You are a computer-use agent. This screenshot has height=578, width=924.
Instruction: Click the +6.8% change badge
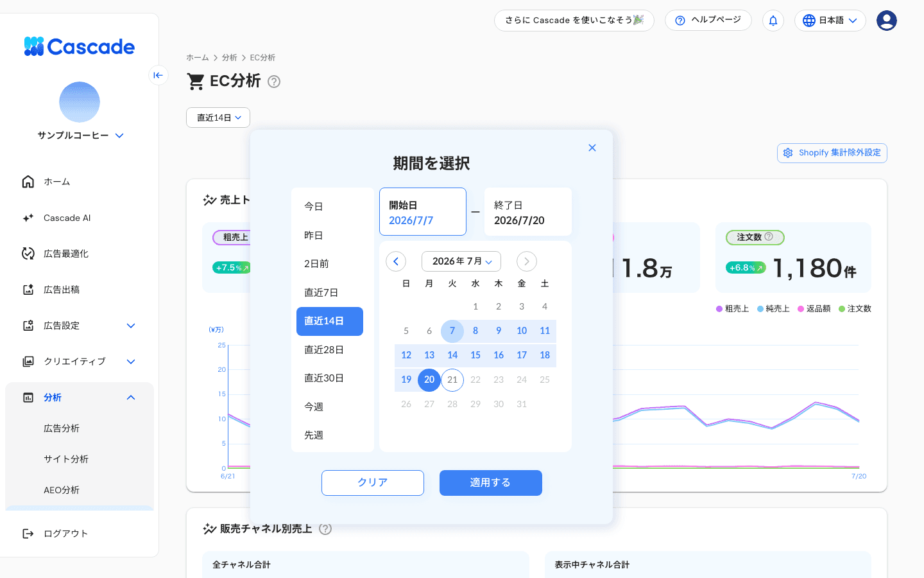[x=746, y=268]
